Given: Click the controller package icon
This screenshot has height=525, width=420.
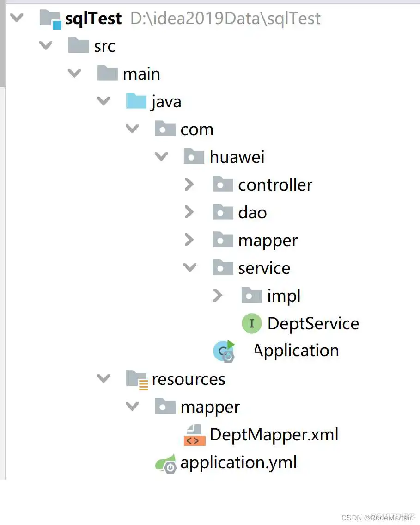Looking at the screenshot, I should click(x=223, y=185).
